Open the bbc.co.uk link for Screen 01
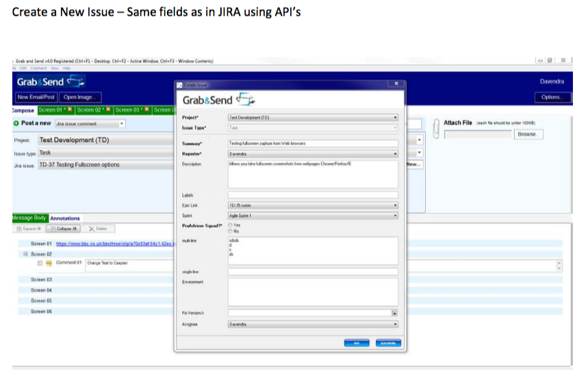 pos(115,244)
